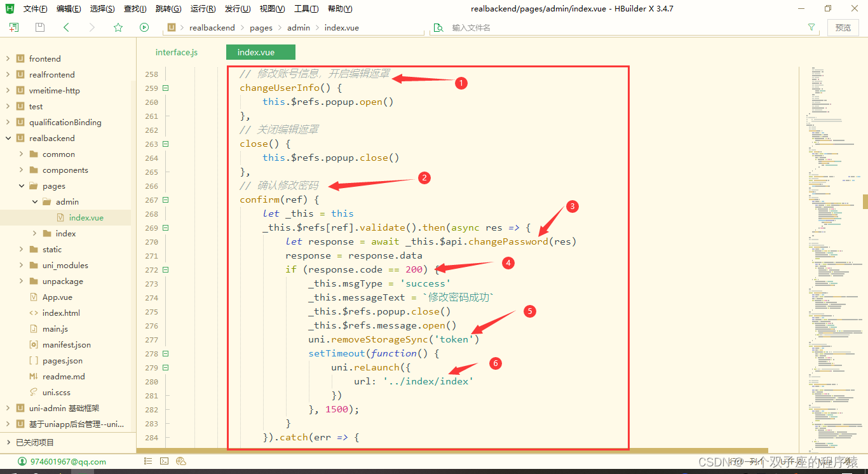Screen dimensions: 868x474
Task: Click the HBuilder X logo icon
Action: tap(10, 8)
